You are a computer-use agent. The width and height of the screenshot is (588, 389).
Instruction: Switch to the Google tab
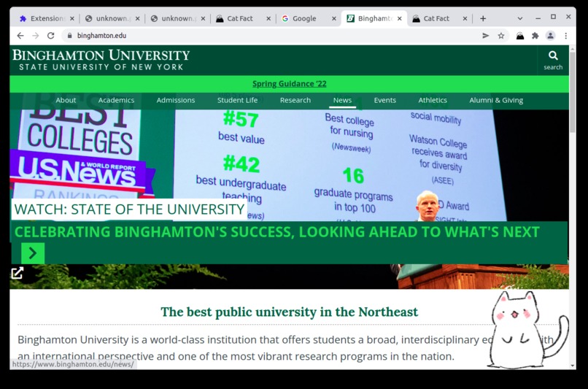point(304,18)
